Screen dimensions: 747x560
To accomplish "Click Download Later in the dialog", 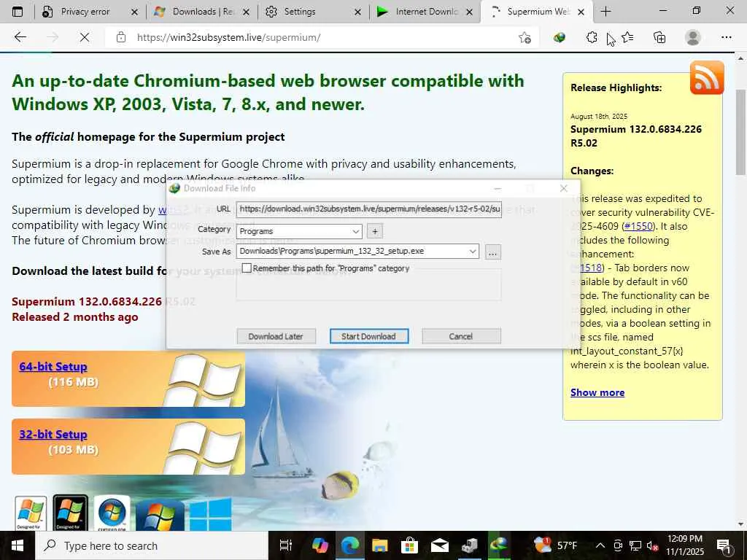I will (x=276, y=336).
